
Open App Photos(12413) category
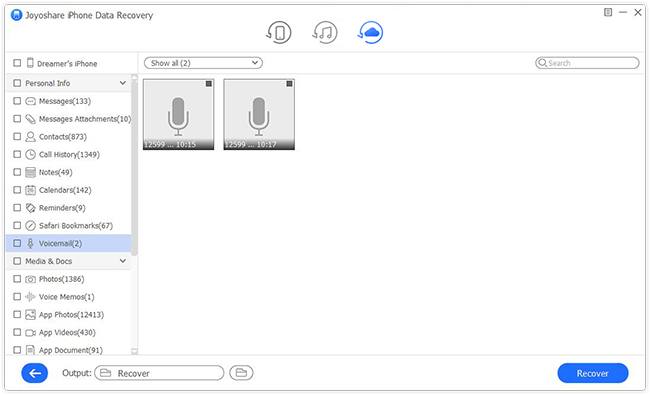pyautogui.click(x=71, y=315)
